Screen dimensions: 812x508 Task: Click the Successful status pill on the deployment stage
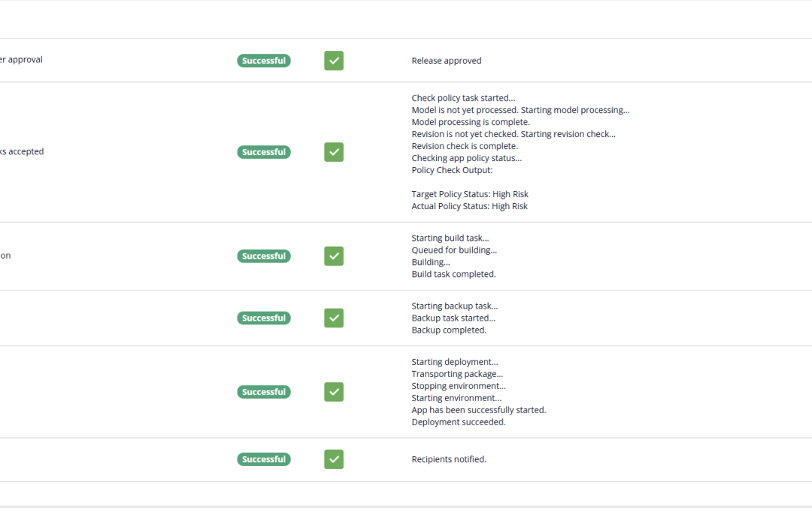(264, 391)
